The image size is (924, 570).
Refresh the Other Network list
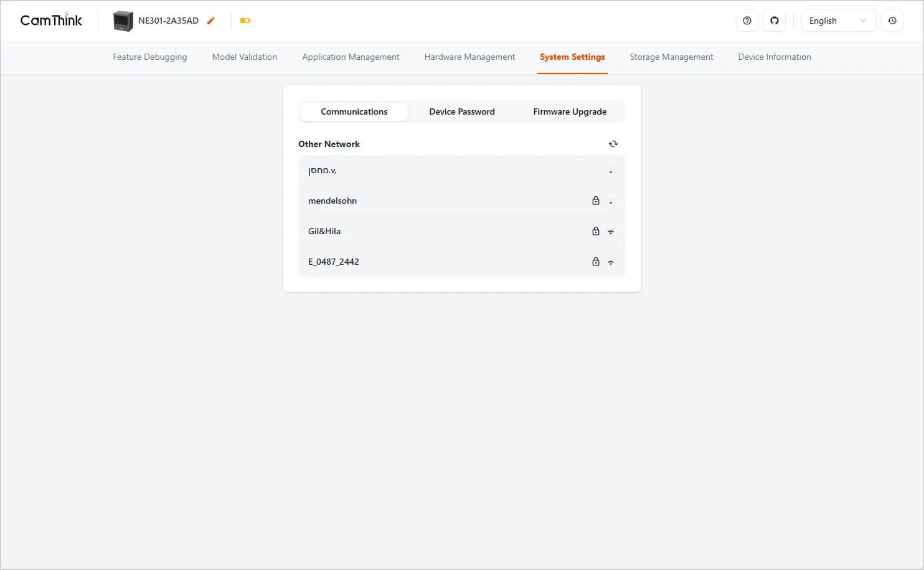point(613,144)
